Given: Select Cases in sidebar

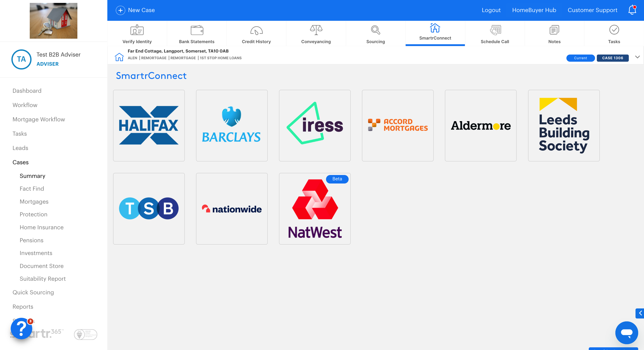Looking at the screenshot, I should (x=21, y=162).
